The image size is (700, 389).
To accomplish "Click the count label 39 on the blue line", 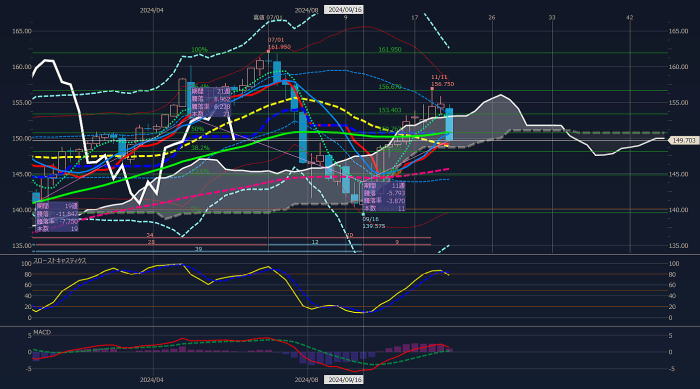I will pos(198,249).
